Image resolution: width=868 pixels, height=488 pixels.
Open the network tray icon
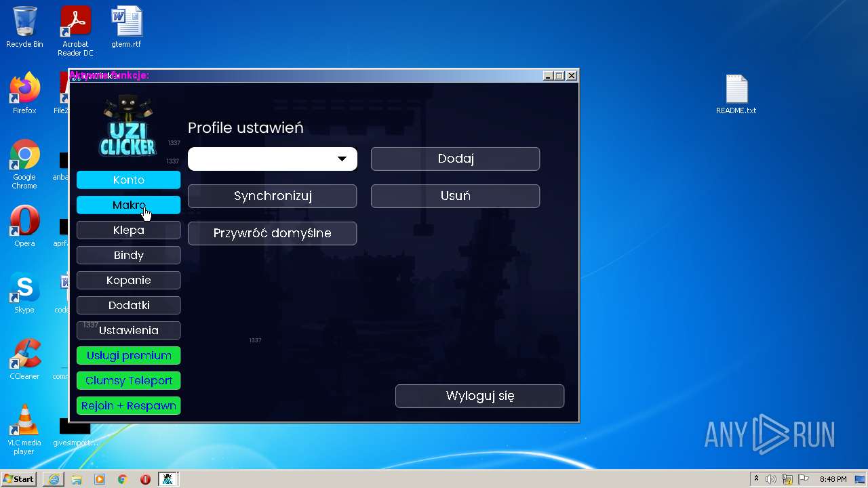[787, 479]
